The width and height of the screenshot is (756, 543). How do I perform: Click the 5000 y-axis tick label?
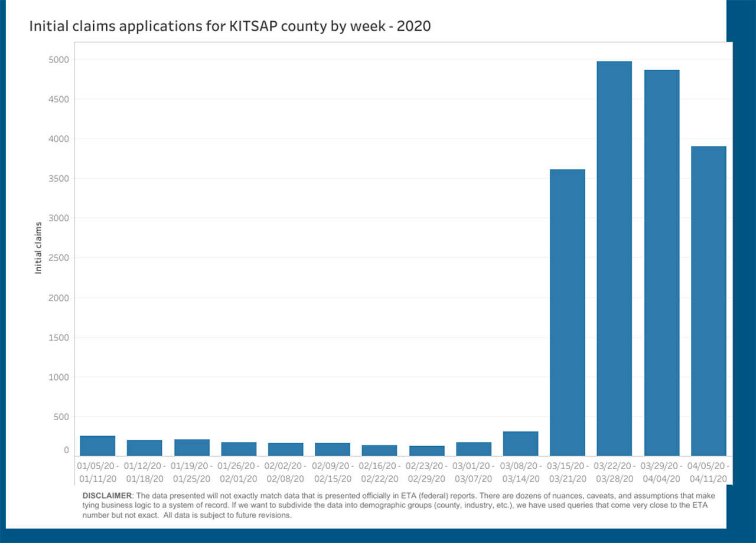point(58,60)
